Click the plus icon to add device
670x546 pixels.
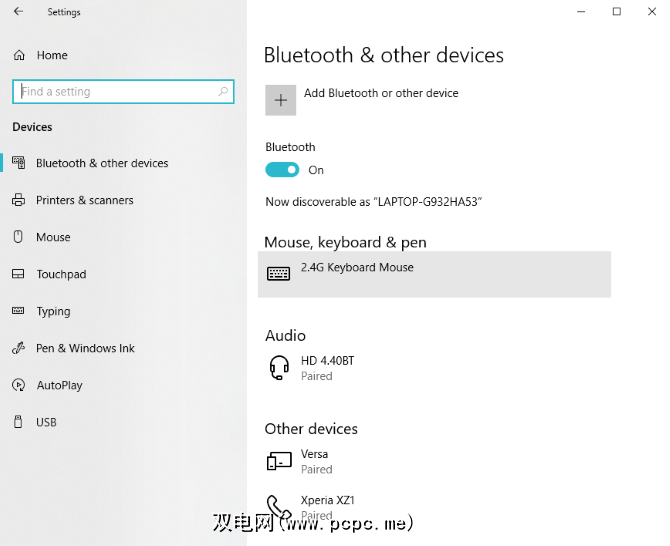click(x=281, y=100)
